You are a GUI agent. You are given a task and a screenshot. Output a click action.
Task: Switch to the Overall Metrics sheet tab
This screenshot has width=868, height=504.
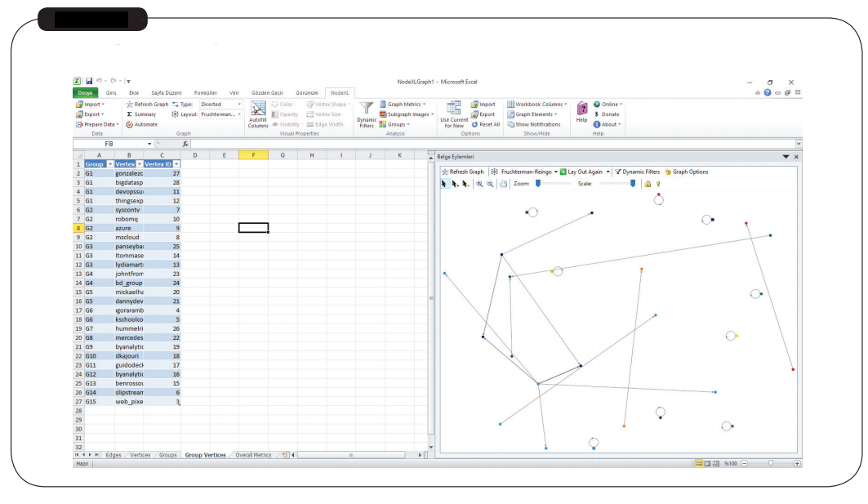point(252,455)
